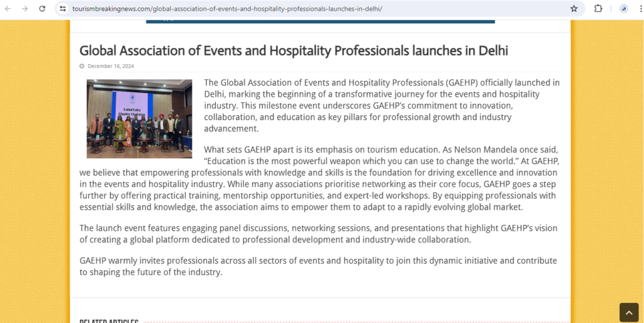The width and height of the screenshot is (644, 323).
Task: Open the Chrome three-dot menu
Action: [x=638, y=9]
